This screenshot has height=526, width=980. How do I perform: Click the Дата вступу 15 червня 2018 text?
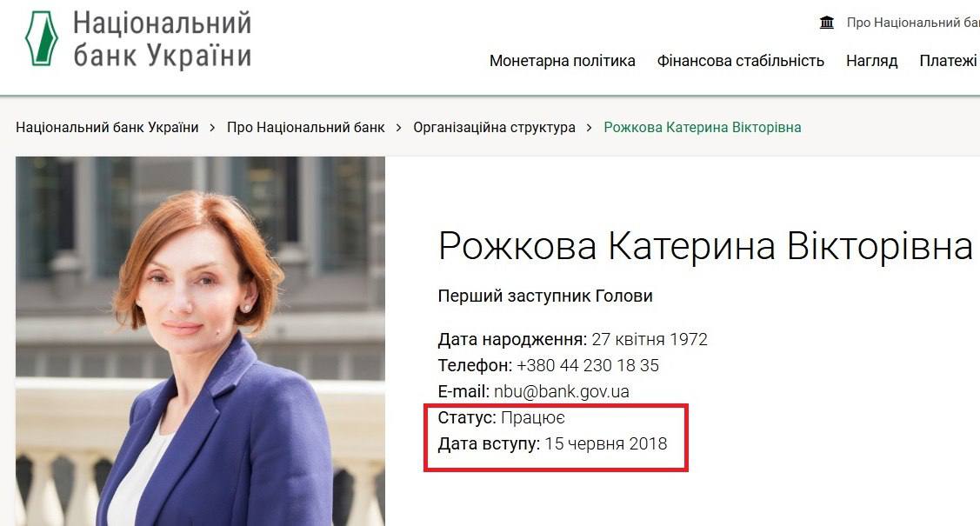(552, 443)
